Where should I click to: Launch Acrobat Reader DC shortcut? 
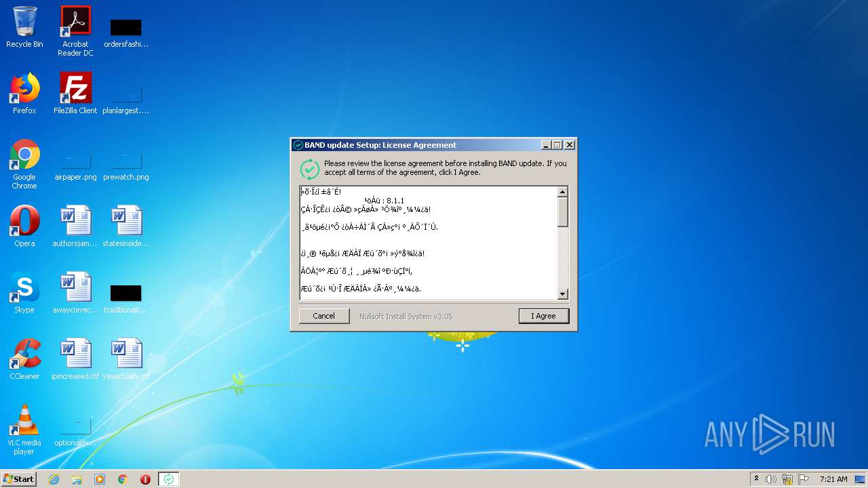(x=75, y=31)
